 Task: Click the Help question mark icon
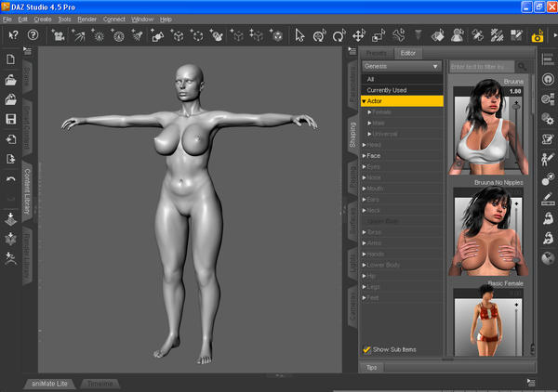(33, 35)
